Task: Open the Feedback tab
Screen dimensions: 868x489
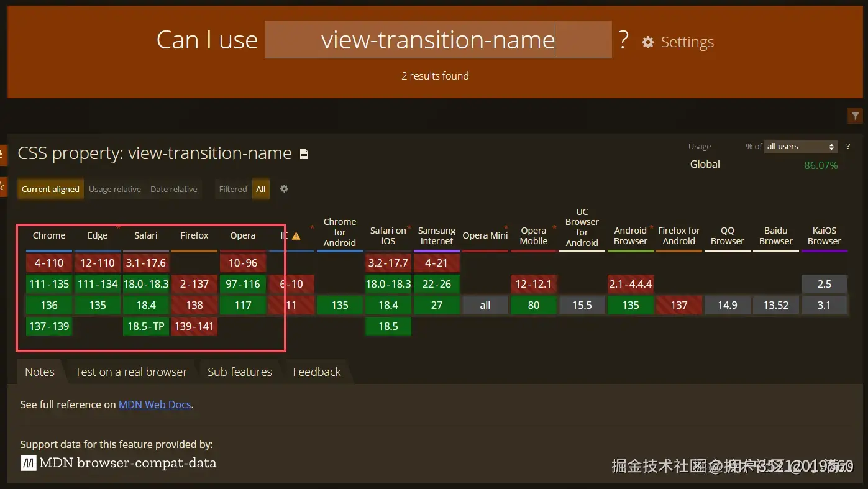Action: 317,372
